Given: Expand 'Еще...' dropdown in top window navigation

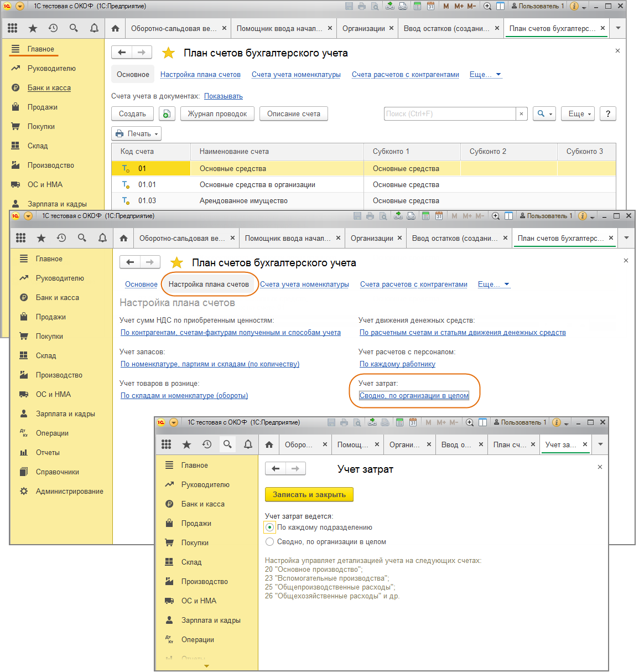Looking at the screenshot, I should click(485, 74).
